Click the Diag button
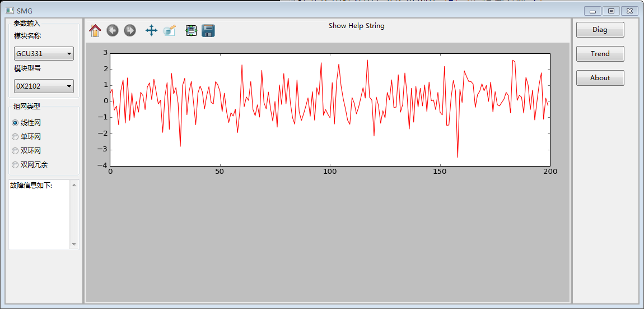The image size is (644, 309). coord(600,30)
